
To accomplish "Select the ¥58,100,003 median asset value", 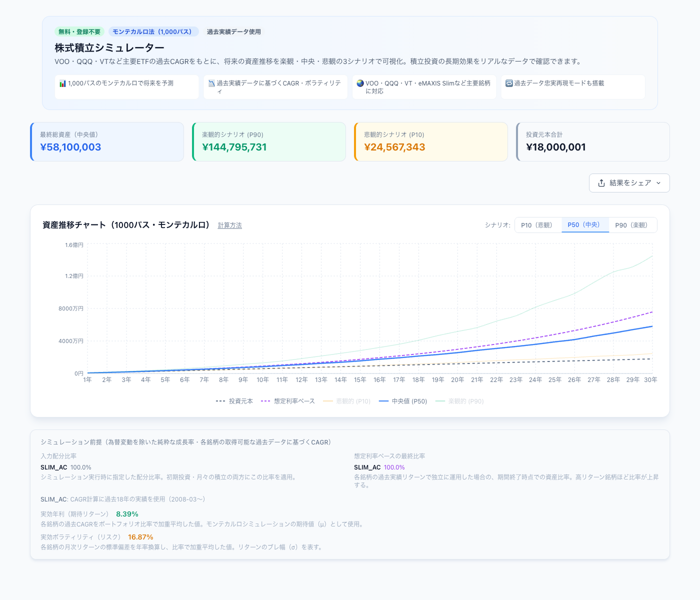I will (x=70, y=147).
